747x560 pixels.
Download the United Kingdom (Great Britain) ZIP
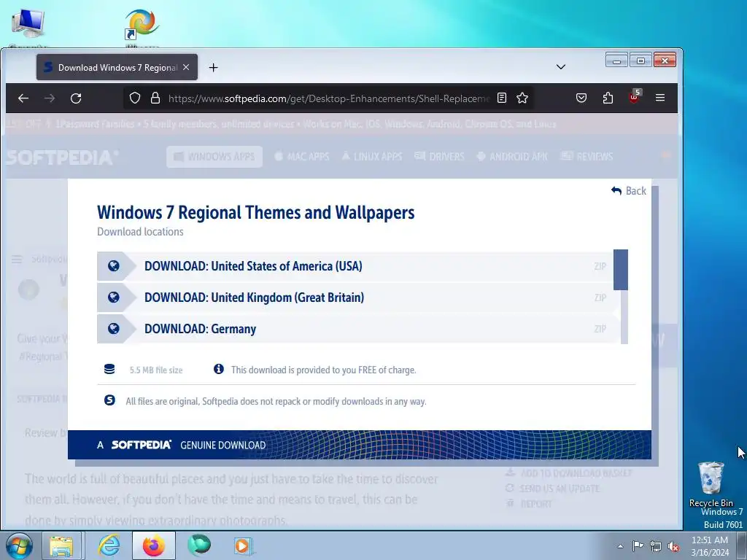click(x=355, y=297)
